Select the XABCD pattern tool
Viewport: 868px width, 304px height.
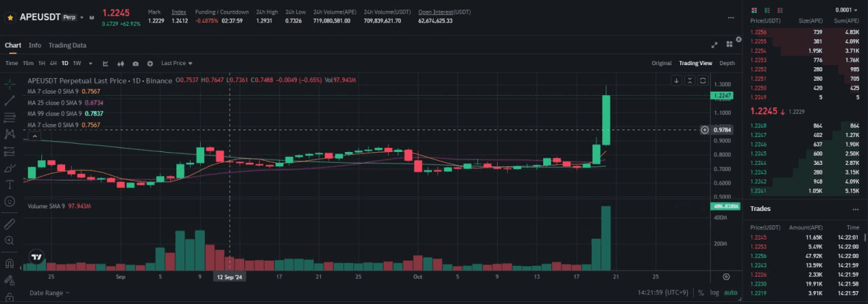pos(9,134)
